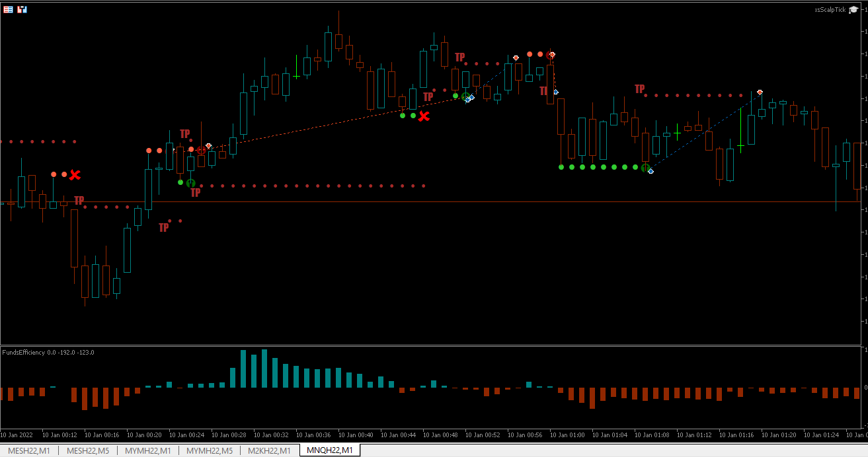This screenshot has width=868, height=457.
Task: Open the MYMH22,M5 chart tab
Action: tap(210, 450)
